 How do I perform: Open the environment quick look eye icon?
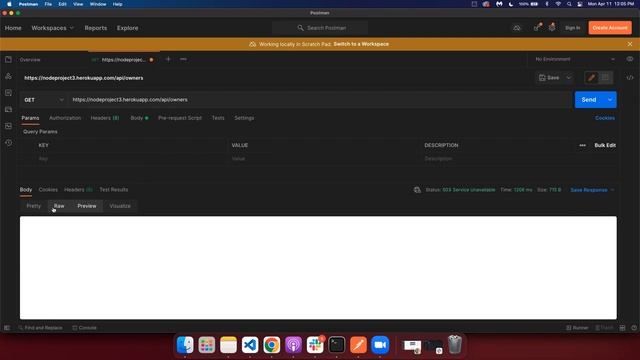point(630,59)
